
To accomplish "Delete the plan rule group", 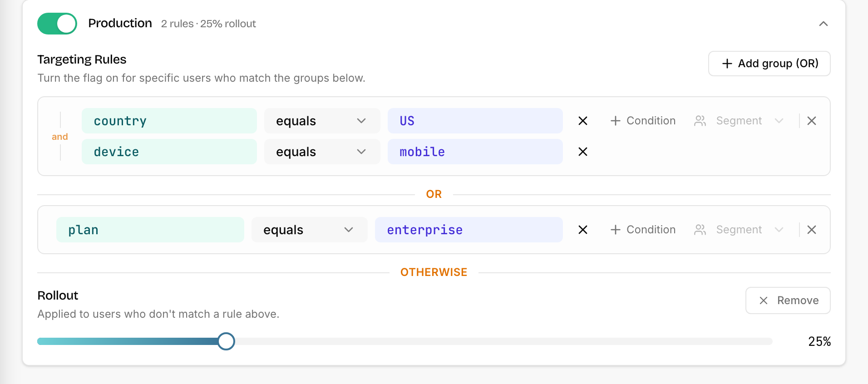I will pyautogui.click(x=812, y=230).
